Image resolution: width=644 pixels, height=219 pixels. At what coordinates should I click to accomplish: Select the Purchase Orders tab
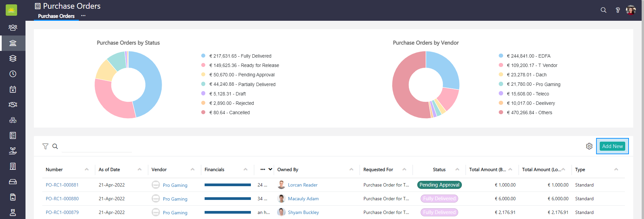coord(56,16)
